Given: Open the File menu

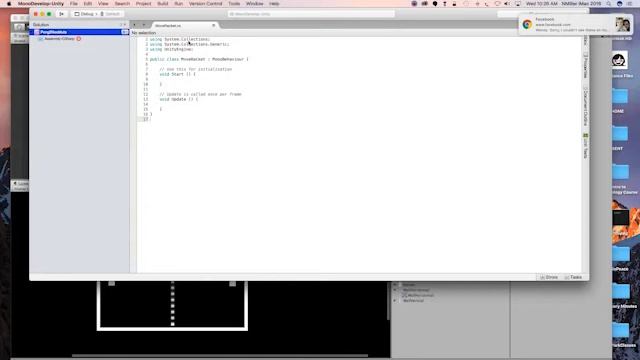Looking at the screenshot, I should [73, 4].
